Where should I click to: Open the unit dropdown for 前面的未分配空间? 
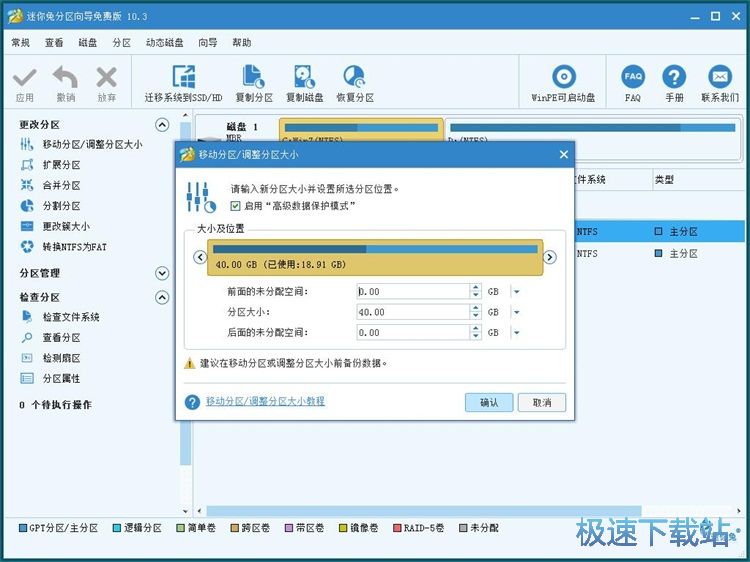[x=516, y=292]
